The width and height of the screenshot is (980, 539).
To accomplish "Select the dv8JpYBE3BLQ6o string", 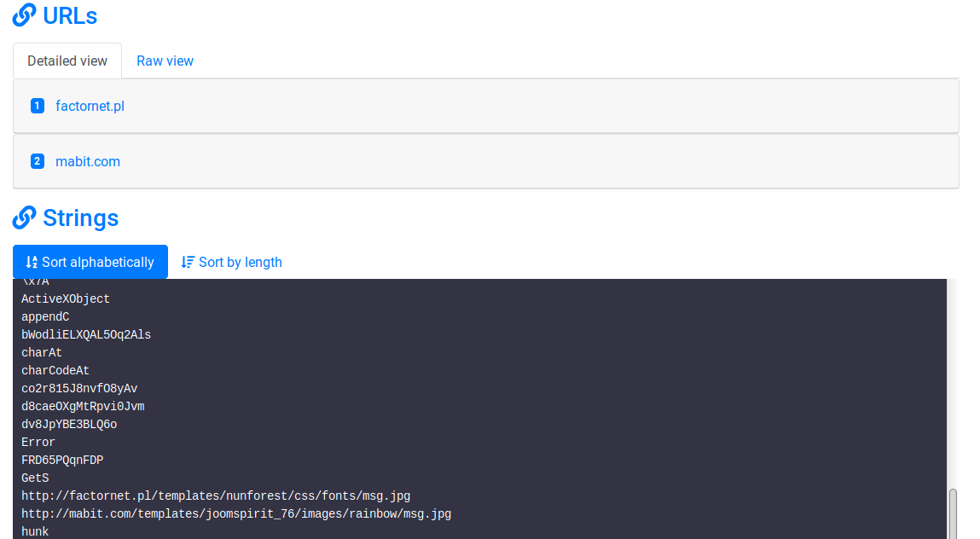I will coord(69,425).
